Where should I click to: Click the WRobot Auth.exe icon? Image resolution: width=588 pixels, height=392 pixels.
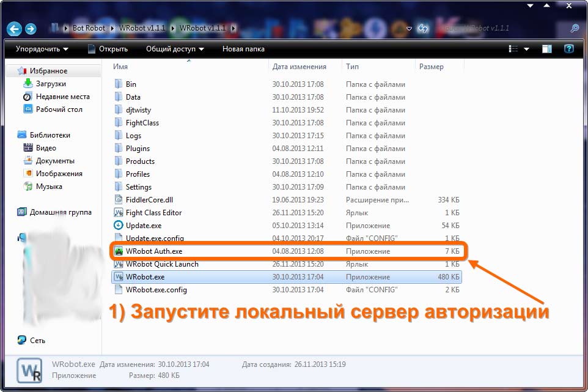(x=119, y=251)
